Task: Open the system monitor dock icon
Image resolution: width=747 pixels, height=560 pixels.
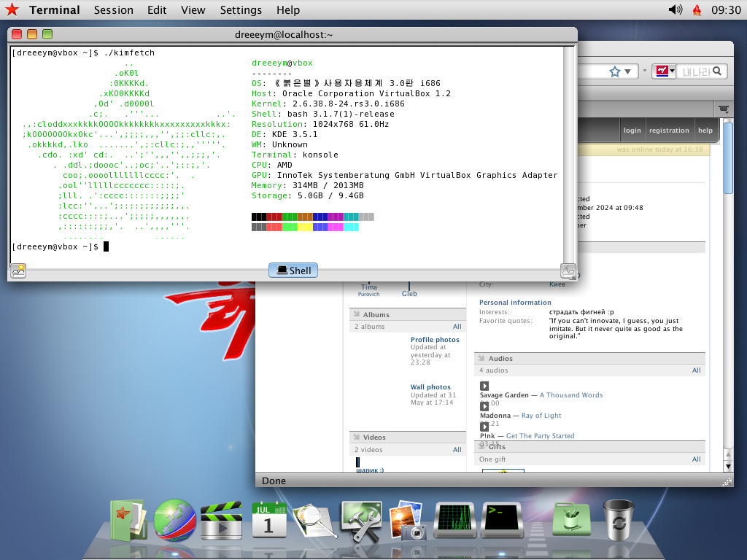Action: [x=456, y=520]
